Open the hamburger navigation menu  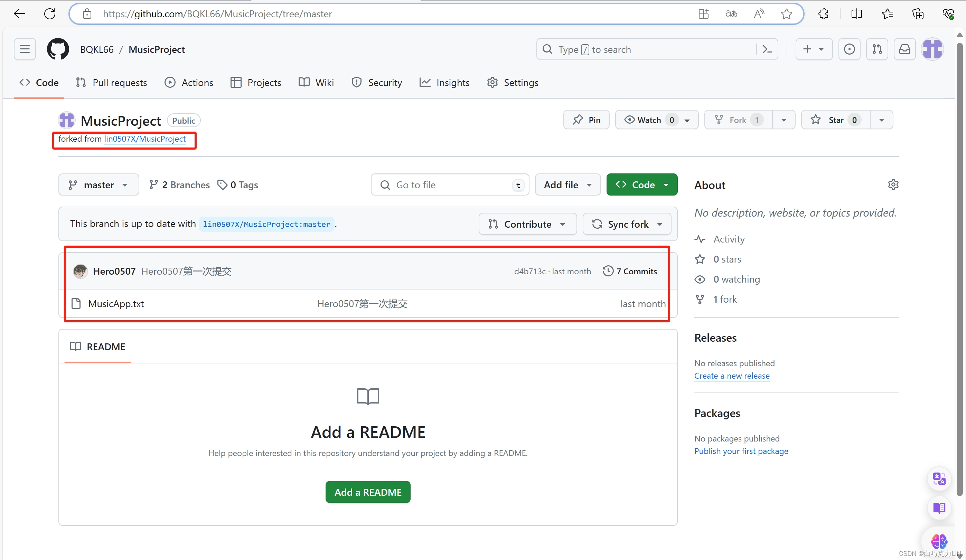pos(25,49)
